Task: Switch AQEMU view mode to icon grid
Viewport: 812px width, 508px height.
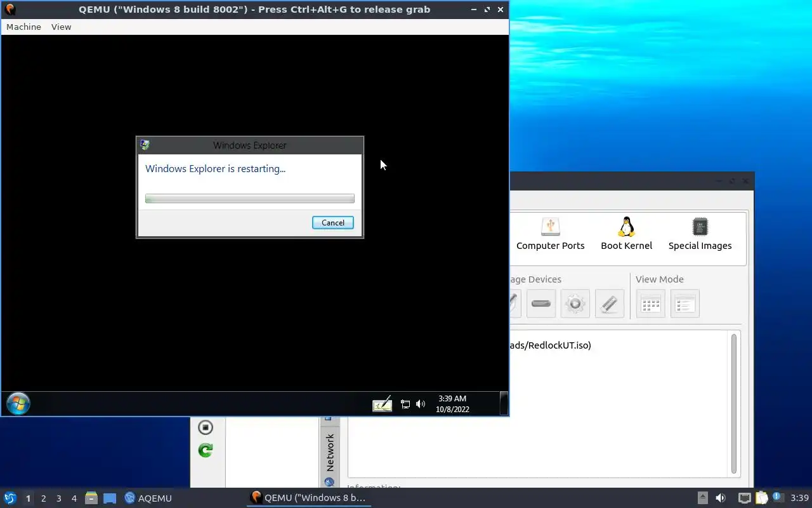Action: 650,304
